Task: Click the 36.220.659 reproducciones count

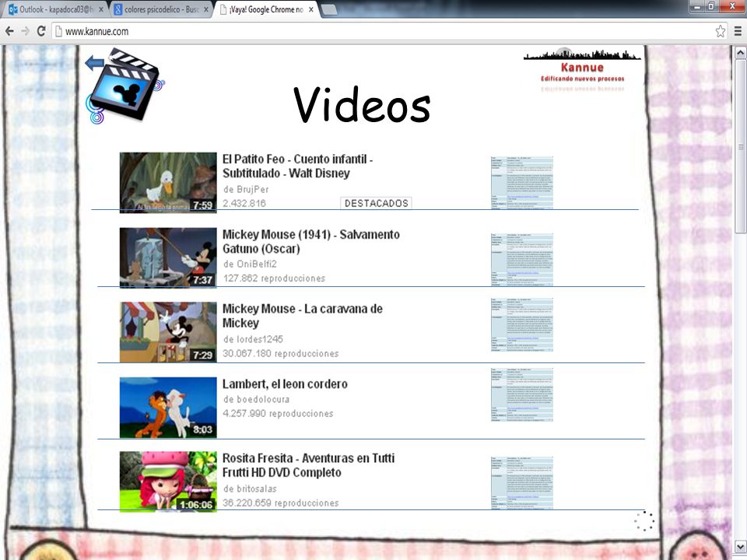Action: click(281, 503)
